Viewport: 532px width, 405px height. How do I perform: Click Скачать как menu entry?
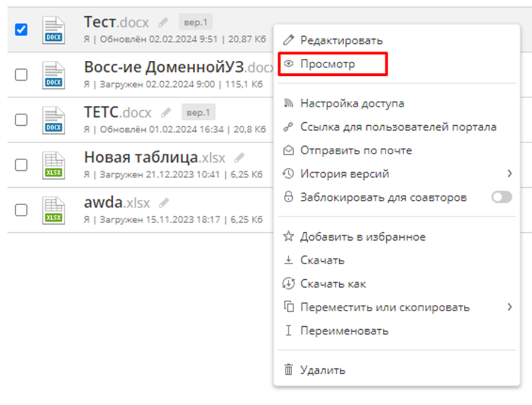click(333, 283)
